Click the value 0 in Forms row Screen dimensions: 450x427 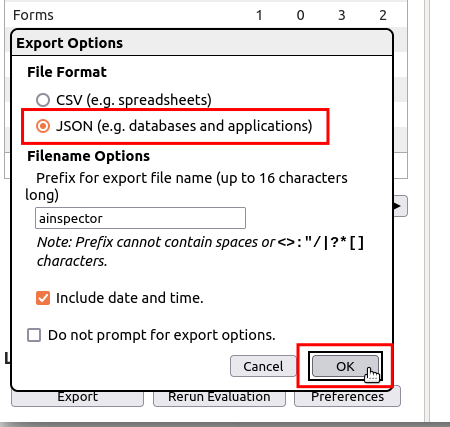click(300, 15)
